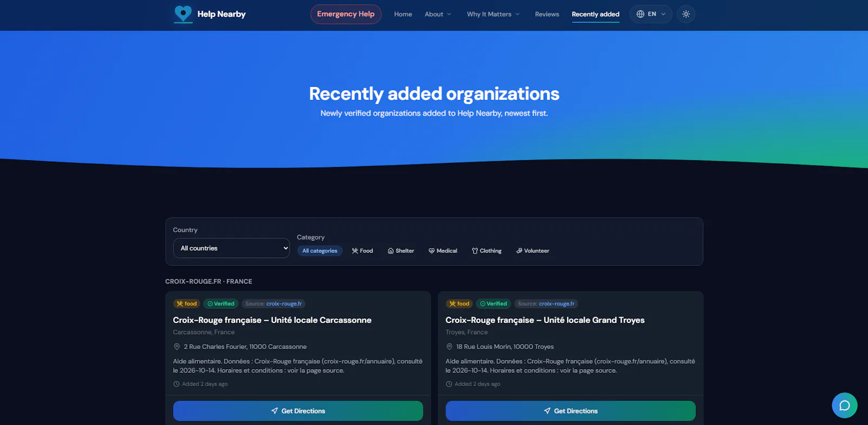
Task: Click the 'Troyes, France' location text
Action: pyautogui.click(x=467, y=332)
